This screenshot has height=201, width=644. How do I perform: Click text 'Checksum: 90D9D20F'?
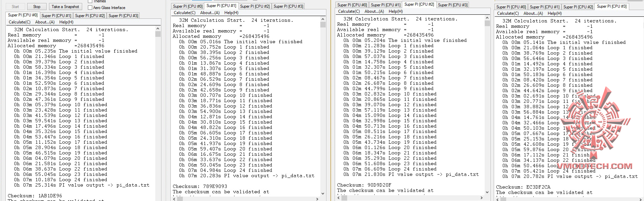click(x=364, y=185)
